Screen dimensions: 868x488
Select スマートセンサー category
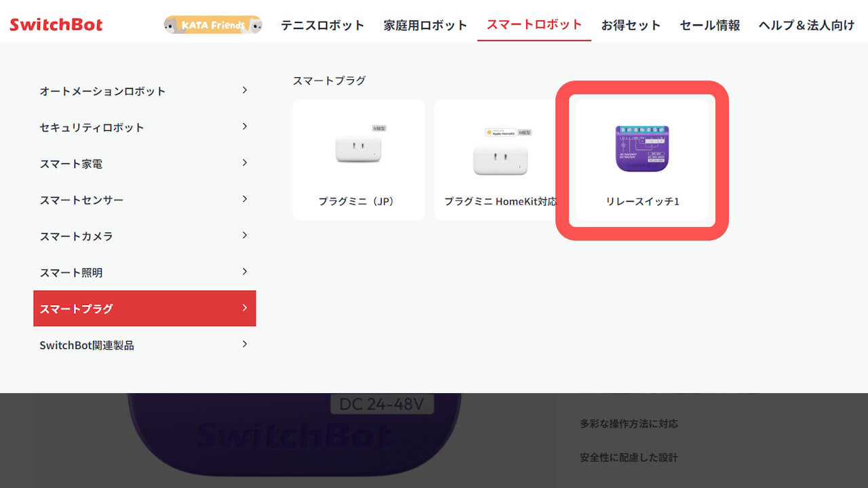pyautogui.click(x=144, y=200)
